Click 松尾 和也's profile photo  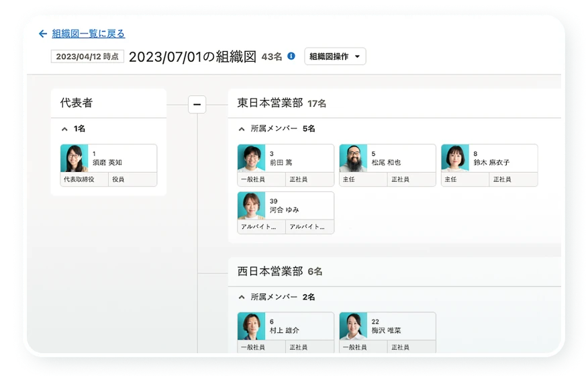(x=353, y=158)
